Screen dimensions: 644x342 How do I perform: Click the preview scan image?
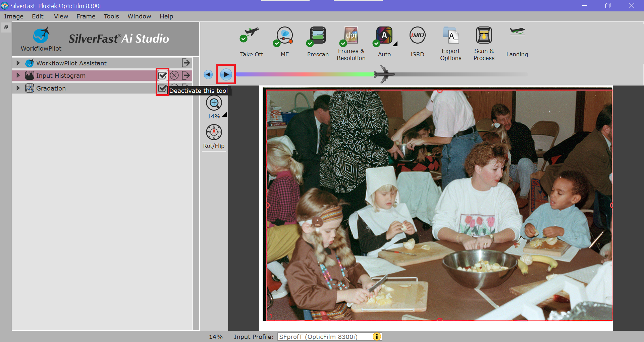pyautogui.click(x=439, y=205)
